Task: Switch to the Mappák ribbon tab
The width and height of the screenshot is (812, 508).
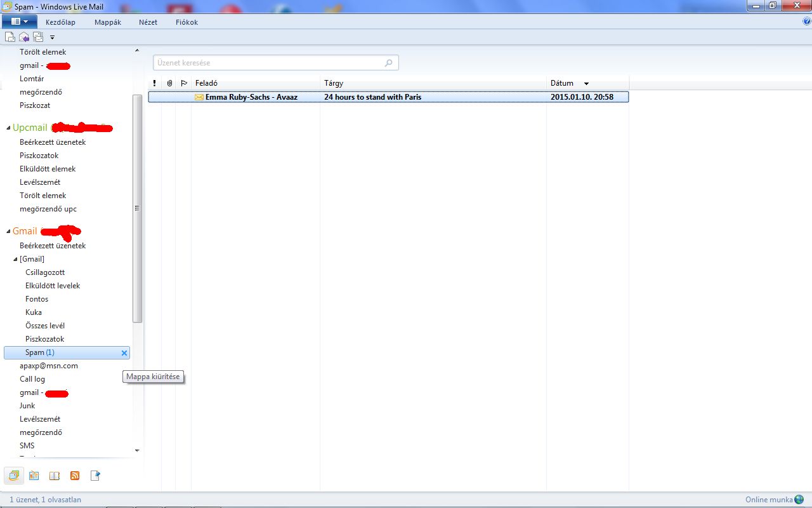Action: coord(108,22)
